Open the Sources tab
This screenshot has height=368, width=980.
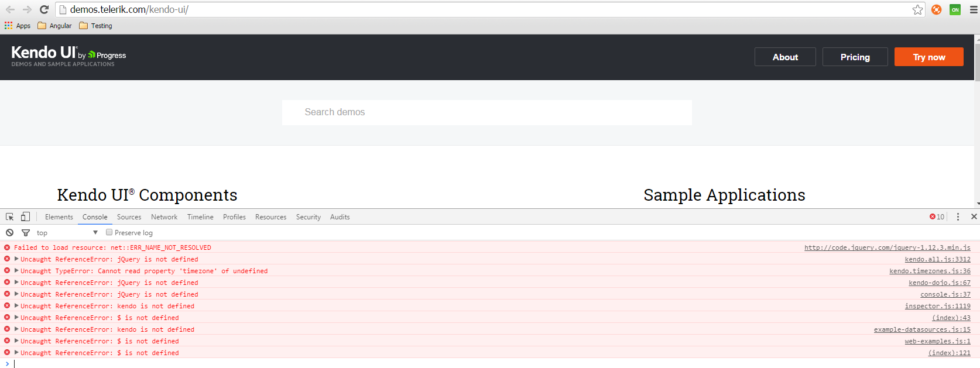129,217
